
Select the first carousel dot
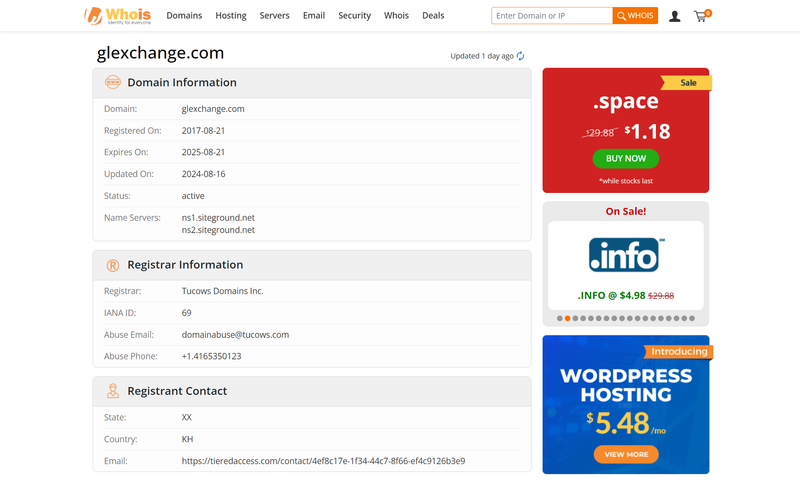pos(560,318)
